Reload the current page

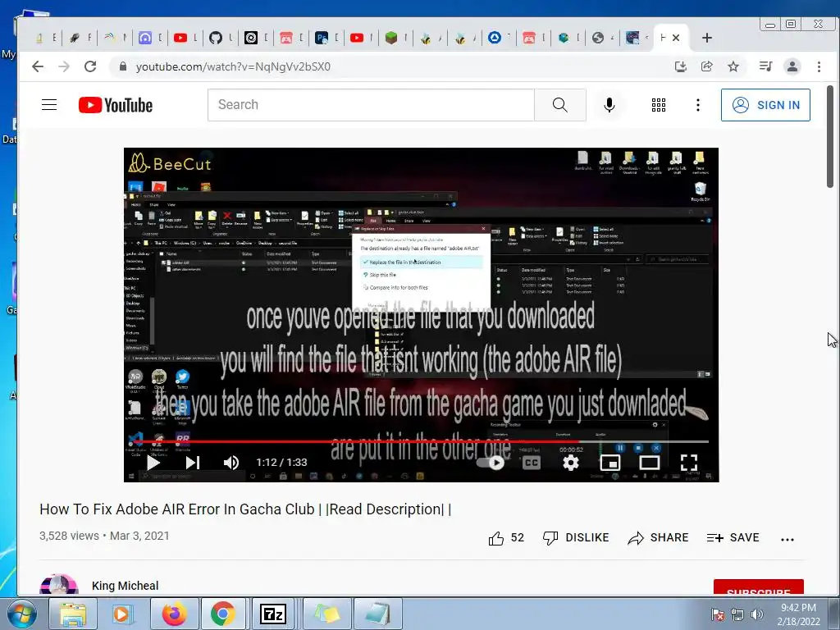coord(90,66)
